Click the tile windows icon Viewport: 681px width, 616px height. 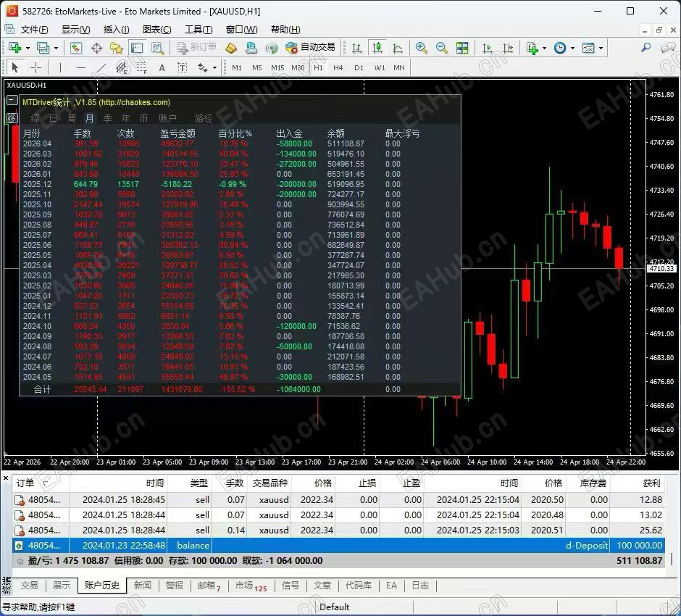tap(462, 48)
